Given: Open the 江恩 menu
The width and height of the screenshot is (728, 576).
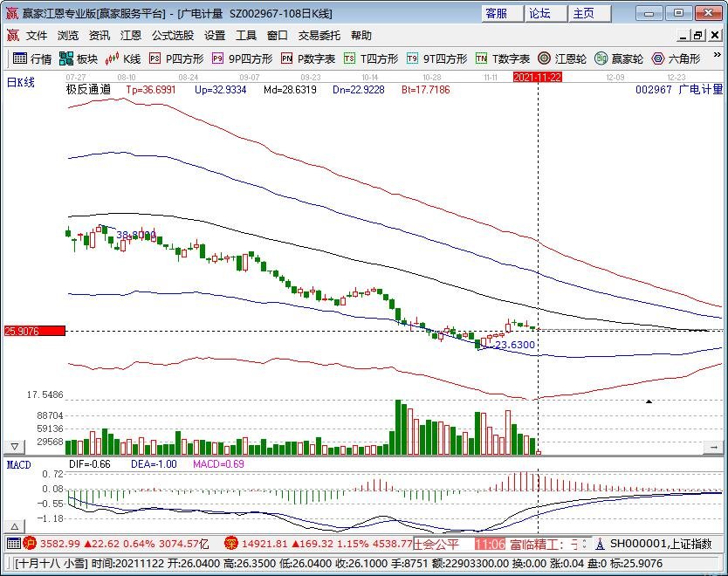Looking at the screenshot, I should [130, 35].
